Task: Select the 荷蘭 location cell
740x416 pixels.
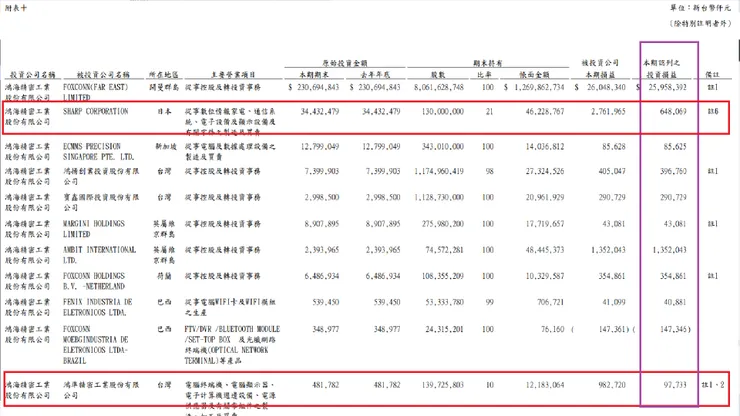Action: coord(164,276)
